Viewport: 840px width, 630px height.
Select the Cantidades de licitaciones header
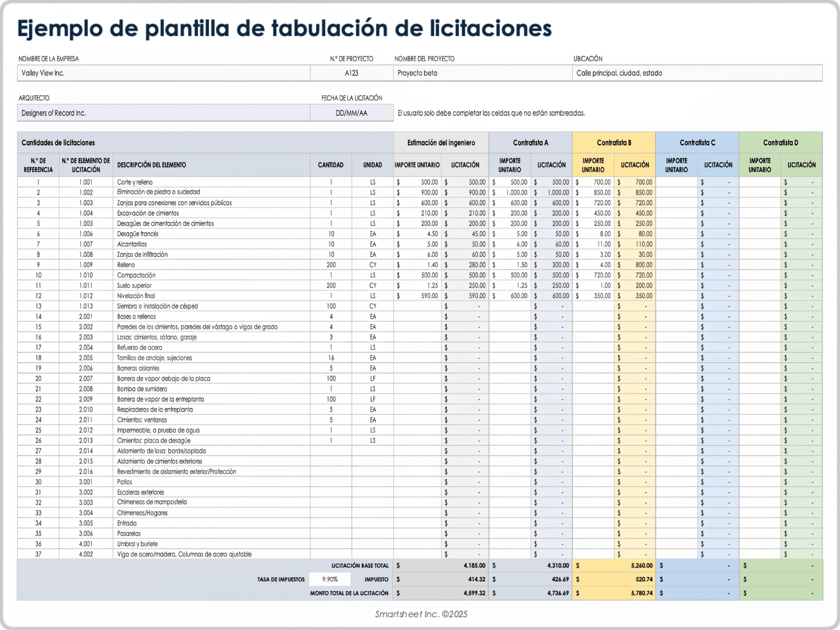pos(205,143)
